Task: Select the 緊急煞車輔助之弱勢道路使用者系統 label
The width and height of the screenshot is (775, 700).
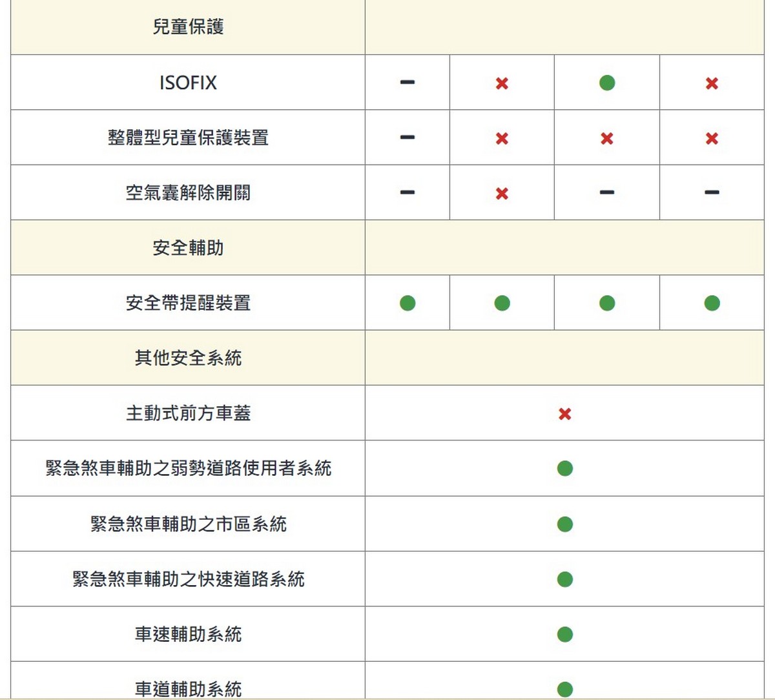Action: click(x=188, y=468)
